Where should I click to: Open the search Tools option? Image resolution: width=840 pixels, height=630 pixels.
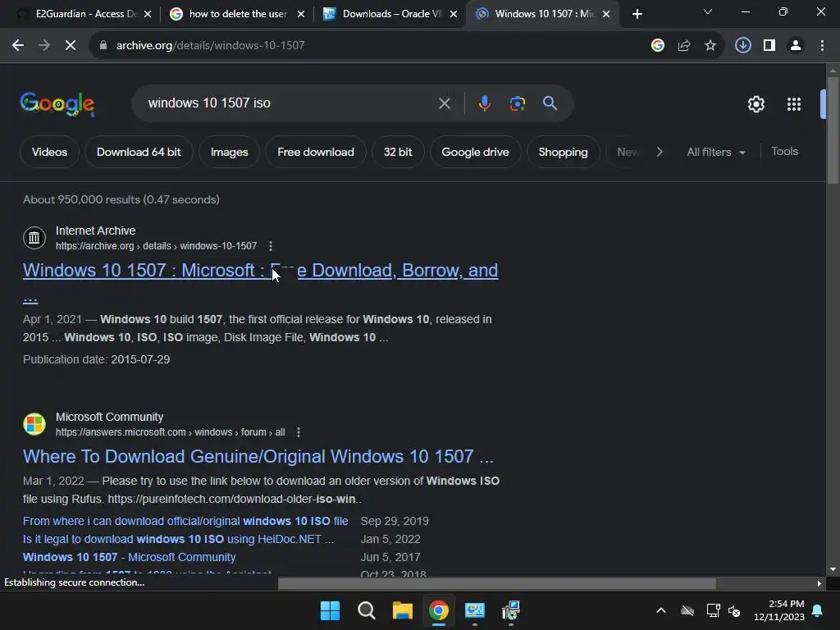(x=784, y=152)
